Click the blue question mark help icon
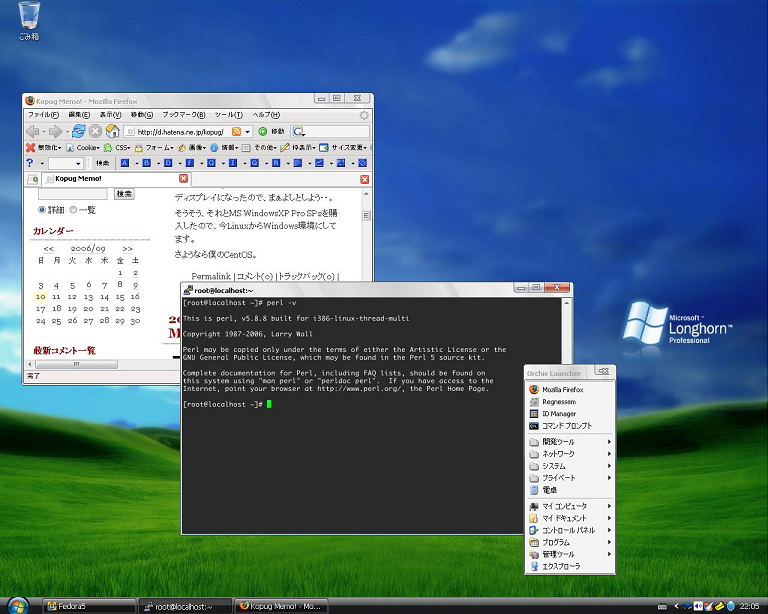 [30, 163]
